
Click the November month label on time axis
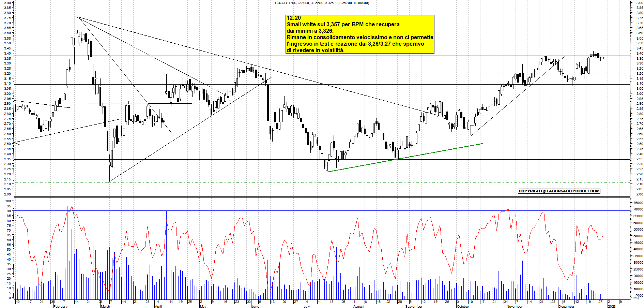point(514,306)
